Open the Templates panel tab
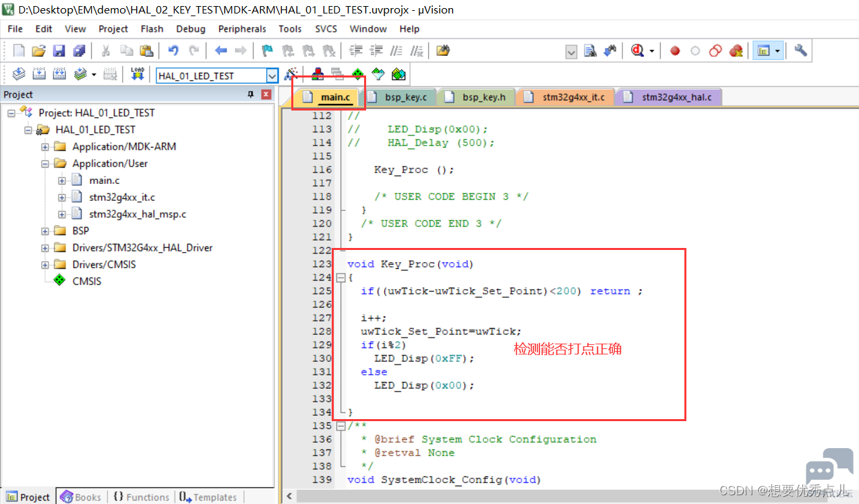The image size is (859, 504). click(208, 497)
